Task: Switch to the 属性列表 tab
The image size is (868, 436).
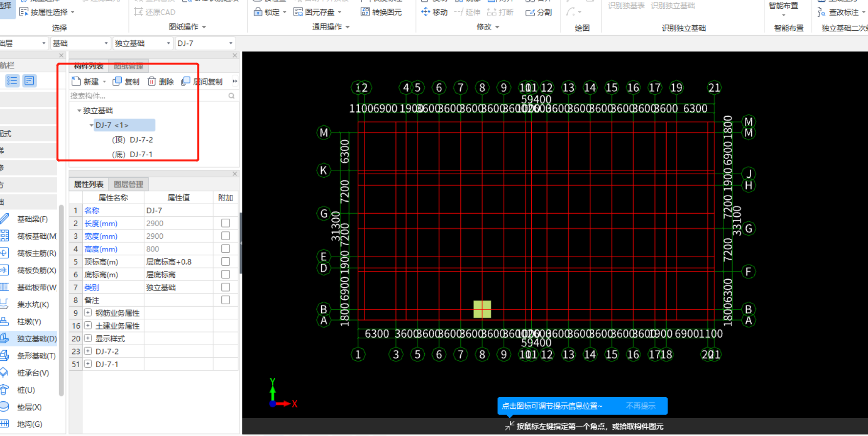Action: (88, 184)
